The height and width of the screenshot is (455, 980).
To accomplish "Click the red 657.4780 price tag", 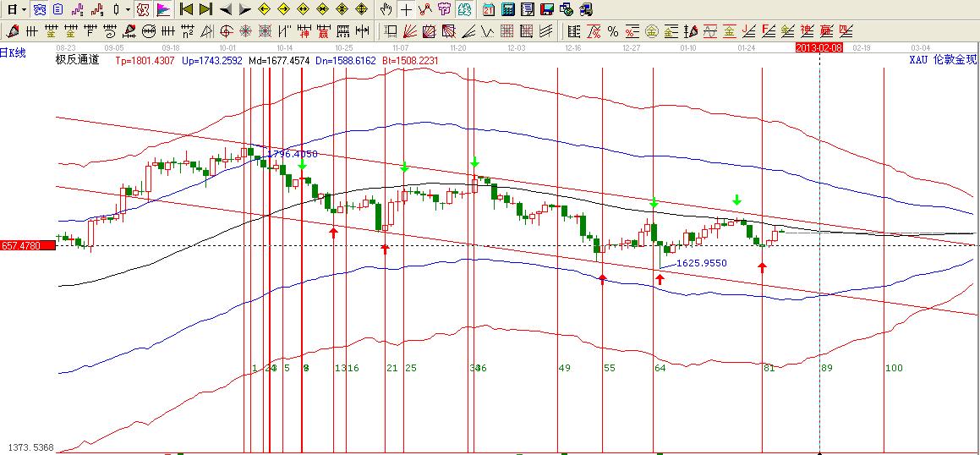I will coord(27,245).
